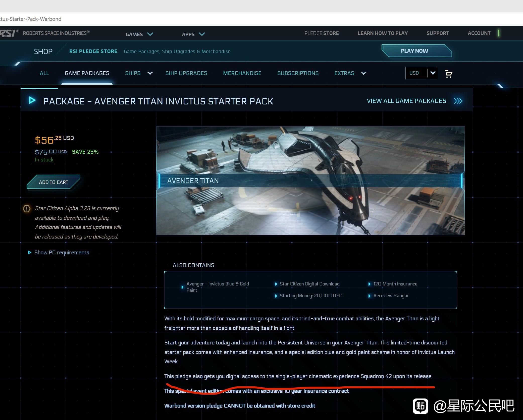The image size is (523, 420).
Task: Click the Warbond store credit notice
Action: [x=240, y=406]
